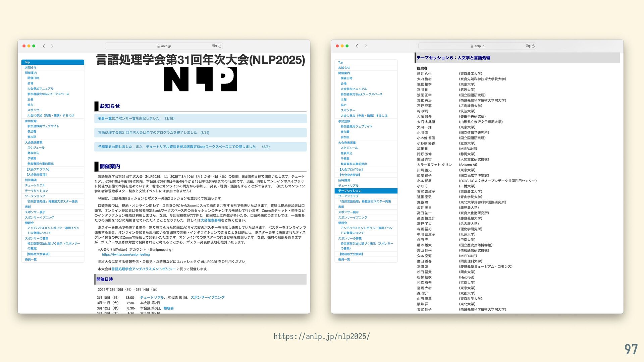Open the 大会発表要項 inline link
Image resolution: width=644 pixels, height=362 pixels.
(x=211, y=220)
